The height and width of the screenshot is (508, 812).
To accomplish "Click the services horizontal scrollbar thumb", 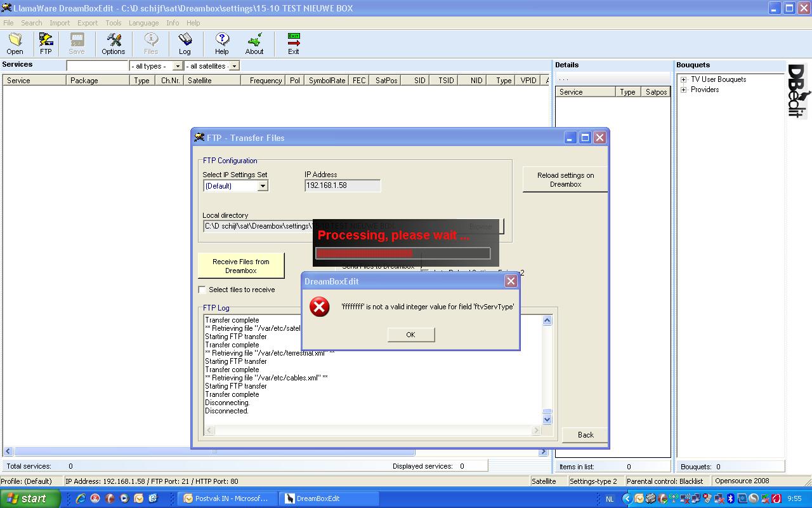I will 214,451.
